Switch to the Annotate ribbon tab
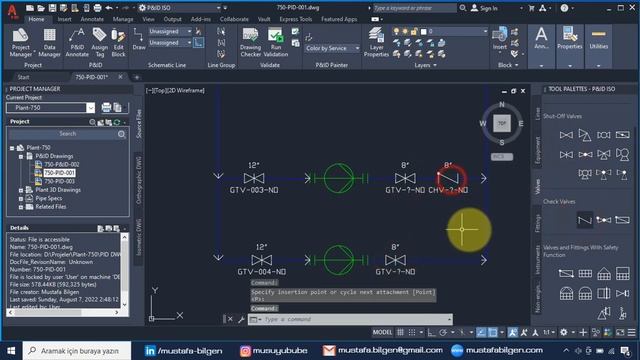The image size is (640, 360). point(92,19)
